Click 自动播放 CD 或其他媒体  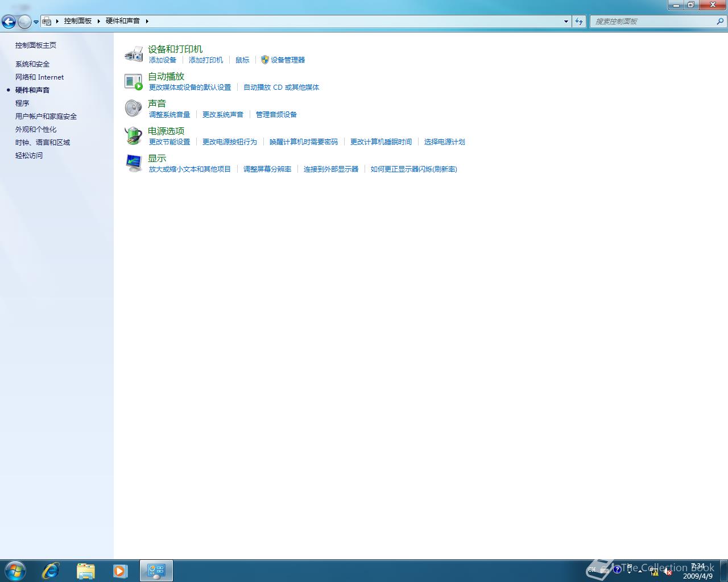282,88
